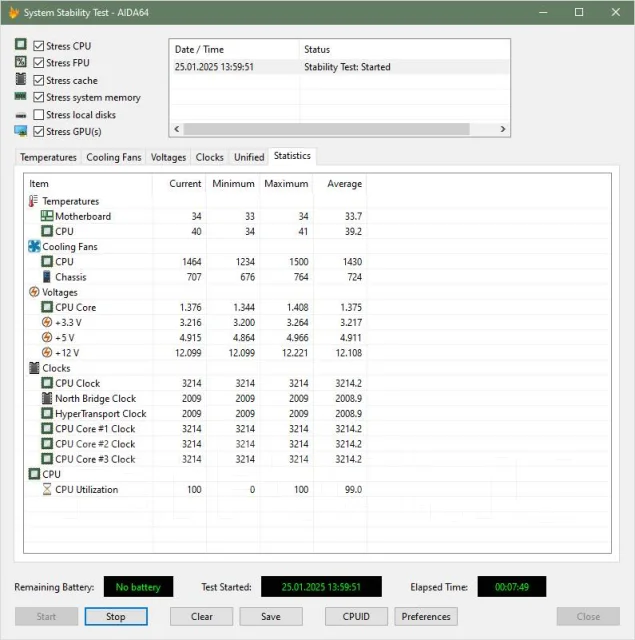
Task: Click the CPU group square icon
Action: [34, 474]
